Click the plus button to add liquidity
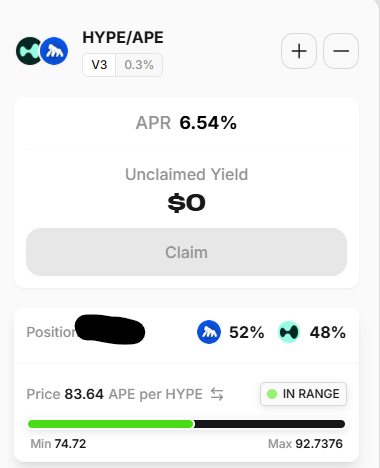 tap(299, 51)
